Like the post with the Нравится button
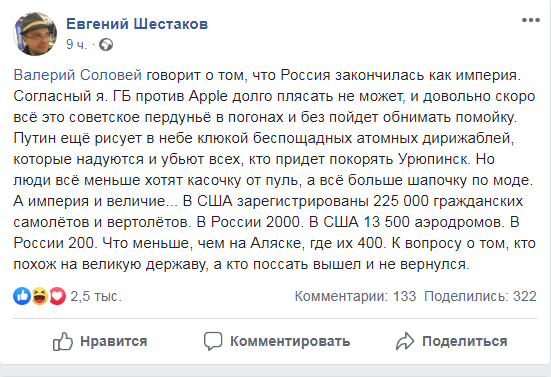The width and height of the screenshot is (551, 377). pos(100,341)
